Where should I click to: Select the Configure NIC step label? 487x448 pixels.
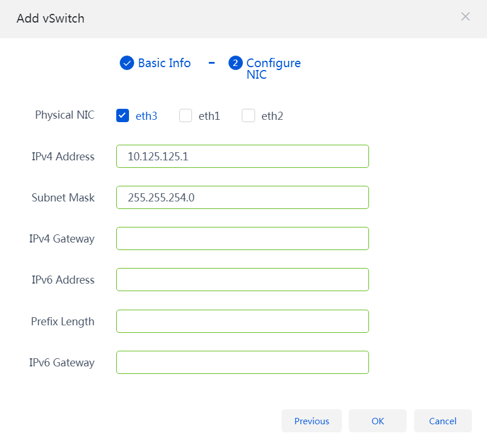coord(274,69)
